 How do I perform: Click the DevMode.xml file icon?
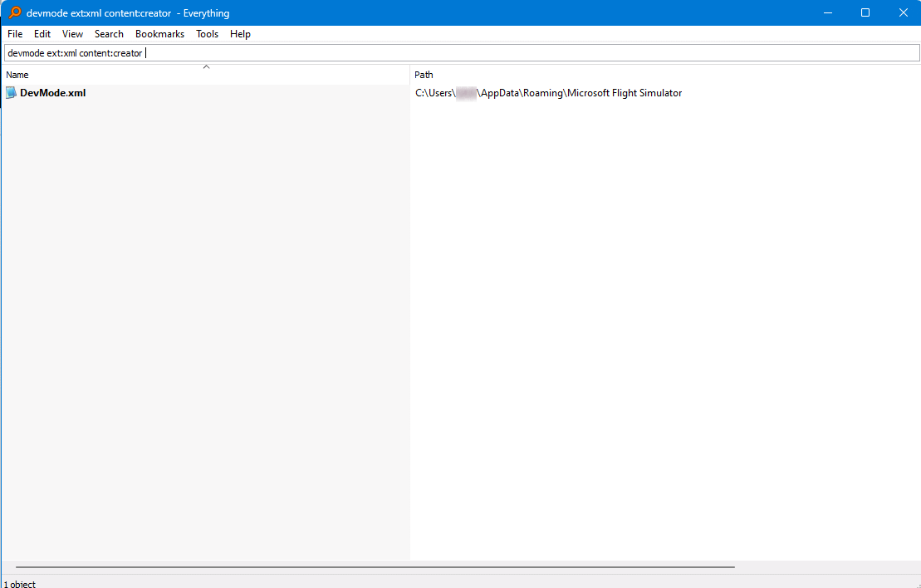pyautogui.click(x=11, y=93)
